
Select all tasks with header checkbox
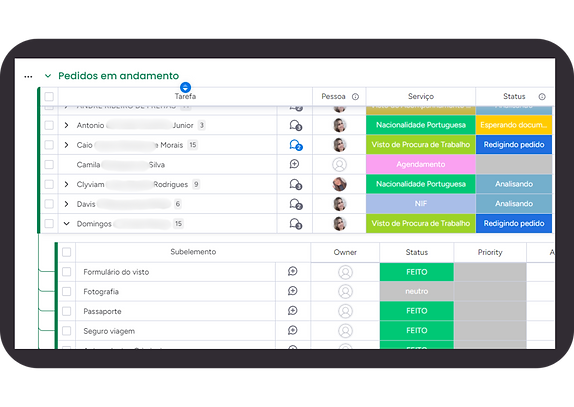point(49,97)
